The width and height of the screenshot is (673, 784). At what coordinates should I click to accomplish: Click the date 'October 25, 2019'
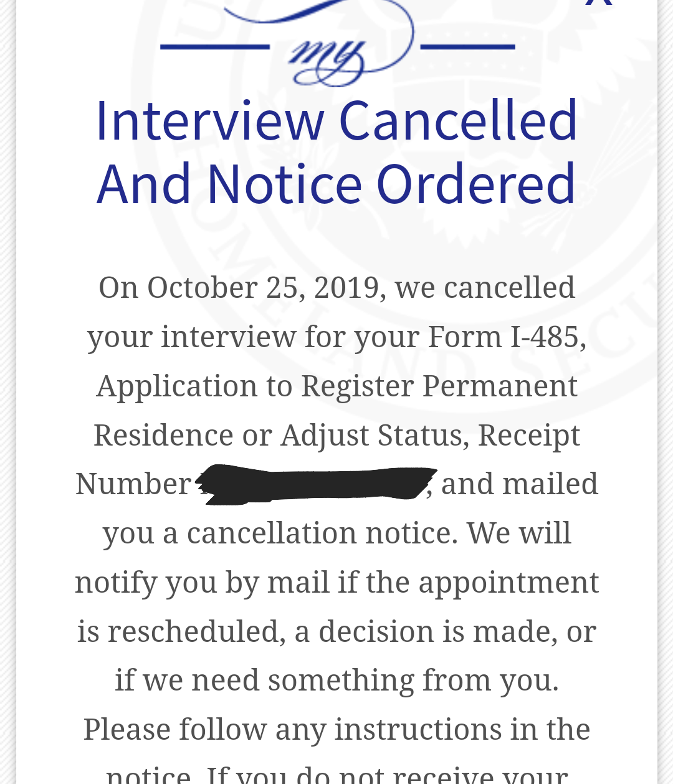click(x=263, y=288)
